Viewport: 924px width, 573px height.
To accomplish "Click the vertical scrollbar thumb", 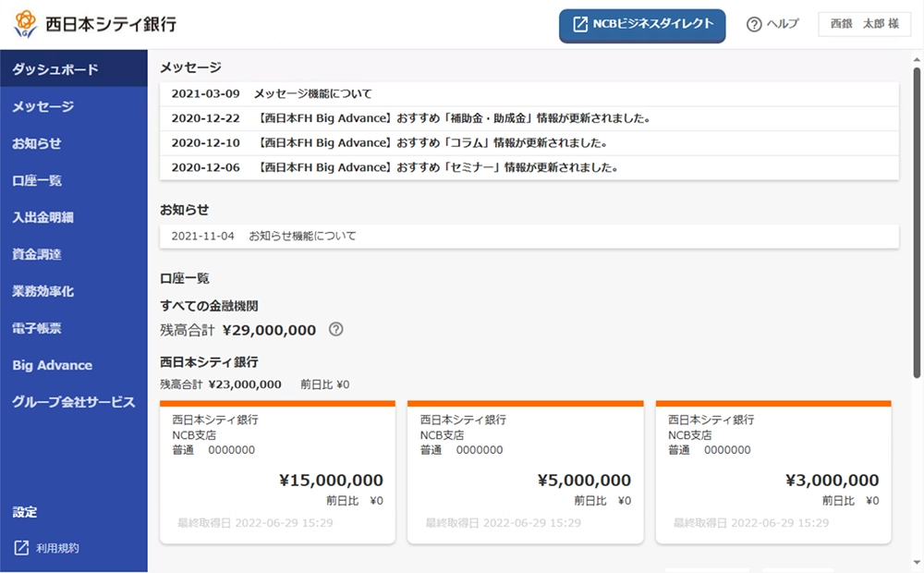I will point(917,222).
